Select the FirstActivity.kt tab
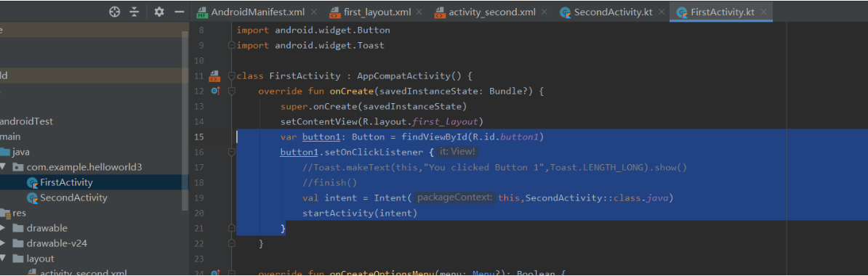 tap(721, 12)
